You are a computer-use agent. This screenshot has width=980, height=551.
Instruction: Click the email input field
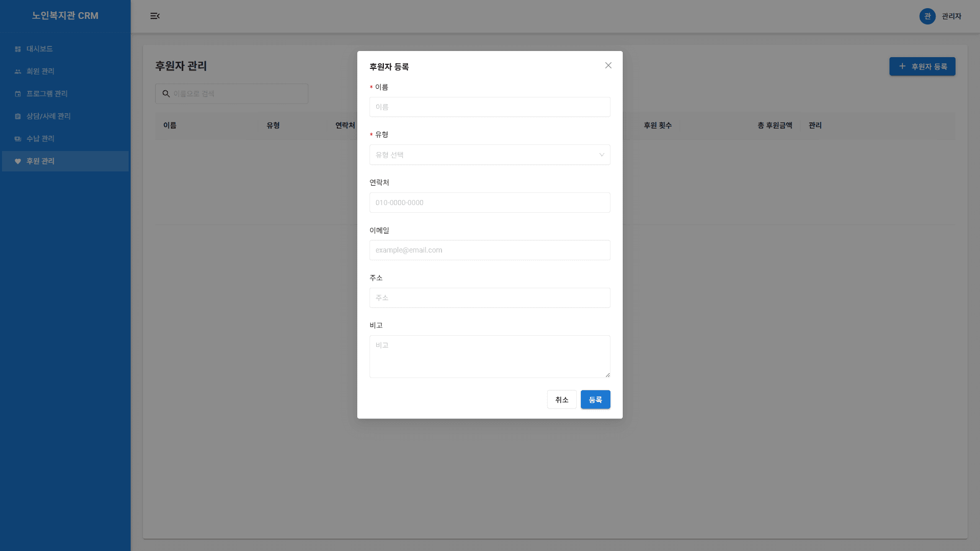click(489, 250)
